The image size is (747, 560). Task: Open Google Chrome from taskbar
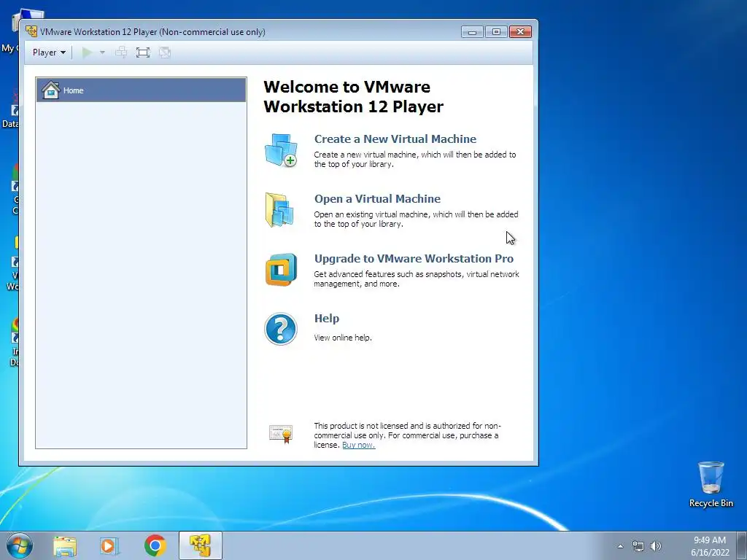155,545
